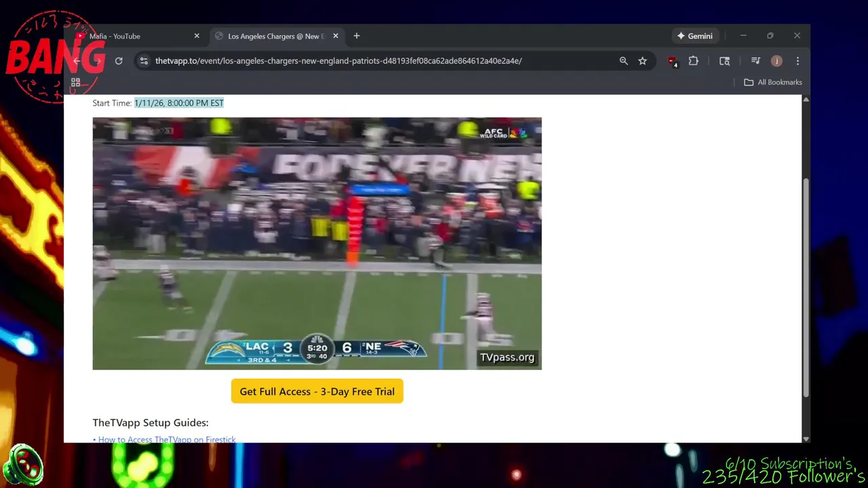Click the page vertical scrollbar thumb
The height and width of the screenshot is (488, 868).
pyautogui.click(x=806, y=287)
